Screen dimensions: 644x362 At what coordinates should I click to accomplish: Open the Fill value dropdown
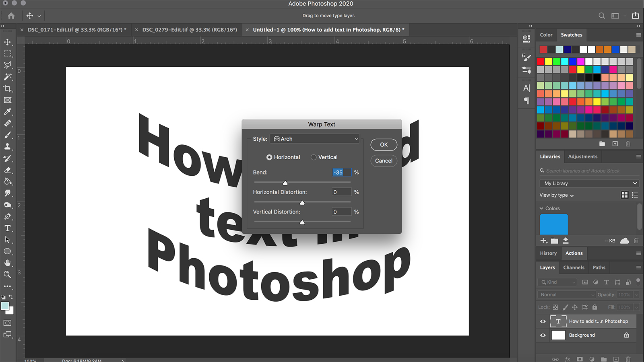(x=636, y=307)
